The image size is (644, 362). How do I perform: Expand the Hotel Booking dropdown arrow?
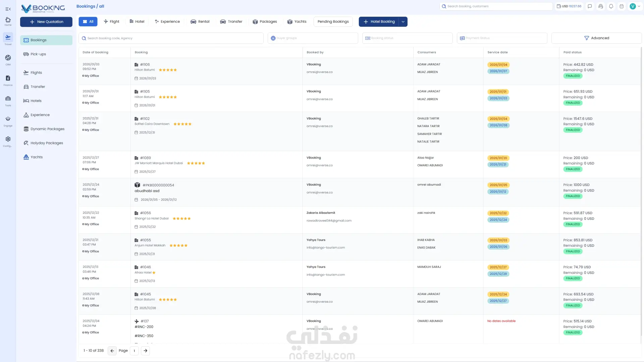tap(403, 22)
